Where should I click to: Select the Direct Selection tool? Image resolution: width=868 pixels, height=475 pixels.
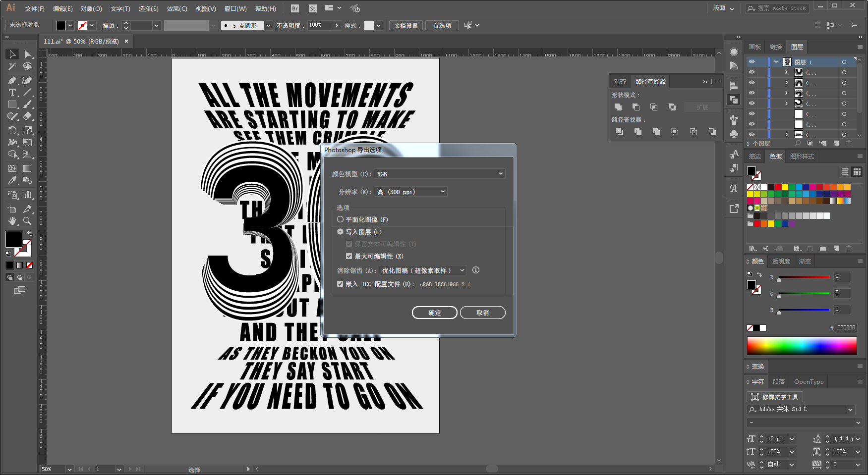[27, 54]
